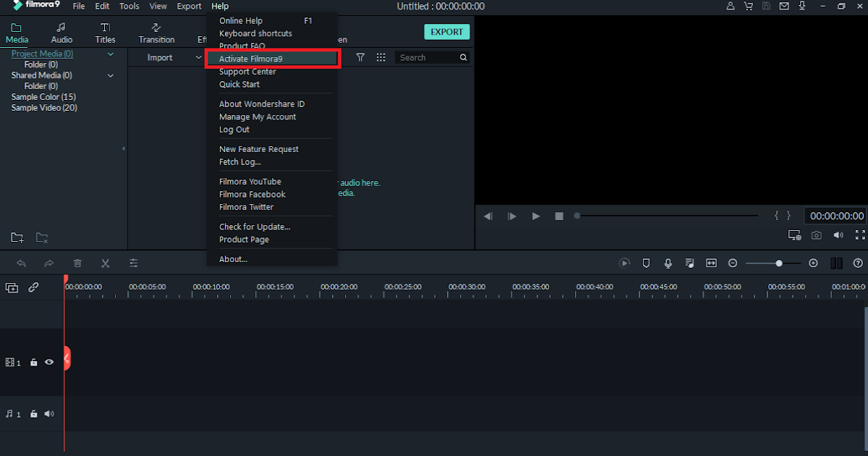Viewport: 868px width, 456px height.
Task: Click the preview quality display settings icon
Action: pos(795,235)
